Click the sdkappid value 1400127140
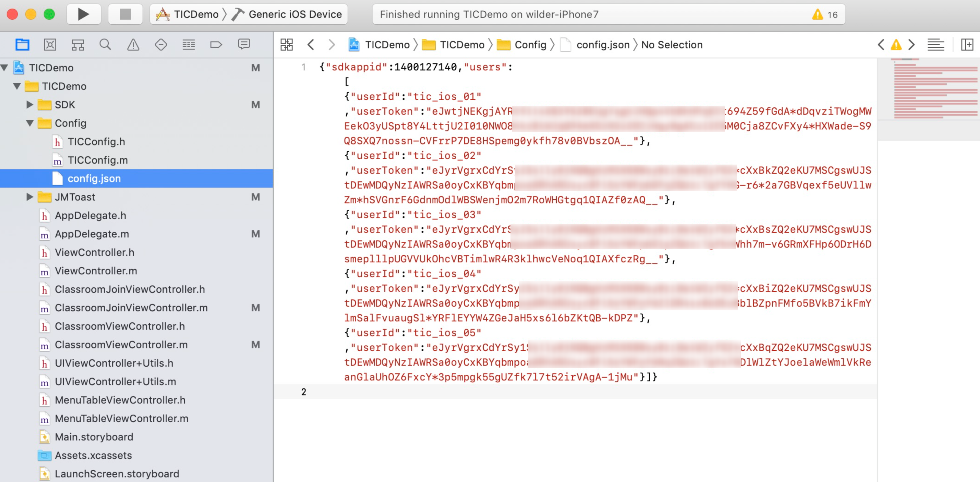The width and height of the screenshot is (980, 482). pyautogui.click(x=425, y=67)
